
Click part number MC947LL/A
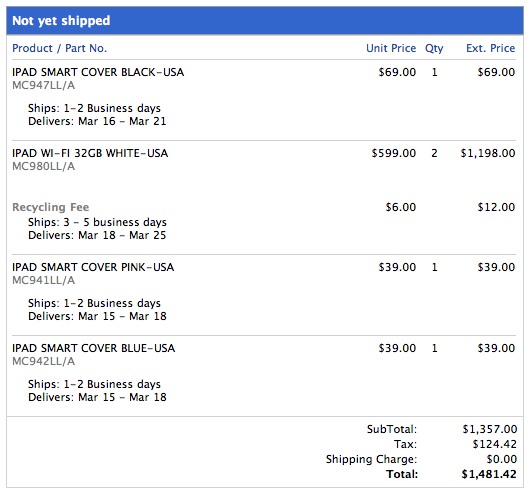[x=44, y=85]
